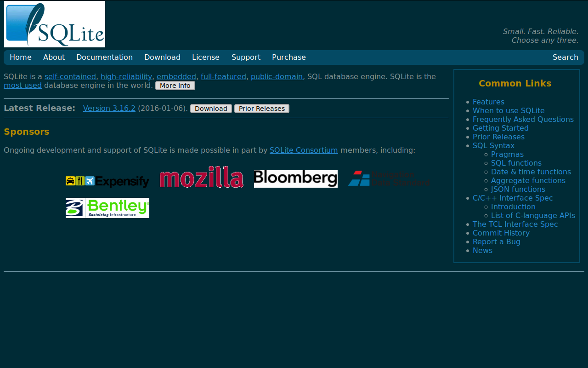Open the self-contained feature link

click(70, 76)
